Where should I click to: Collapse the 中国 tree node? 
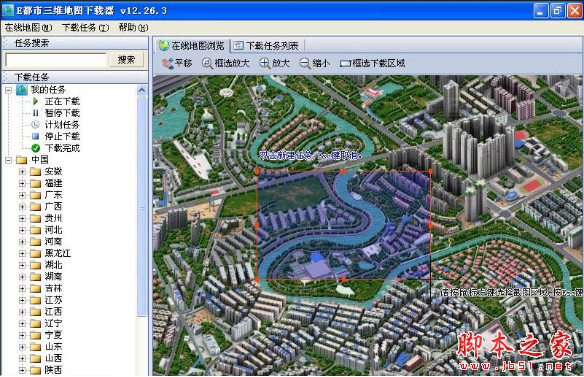pyautogui.click(x=9, y=160)
